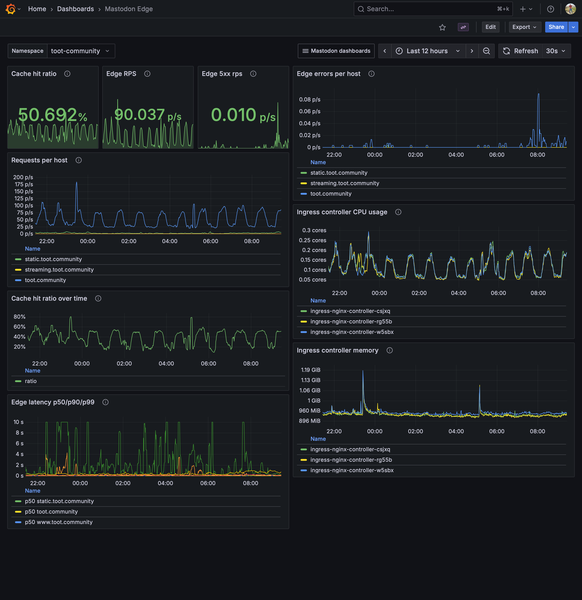Open the user avatar profile menu
Screen dimensions: 582x600
coord(570,9)
